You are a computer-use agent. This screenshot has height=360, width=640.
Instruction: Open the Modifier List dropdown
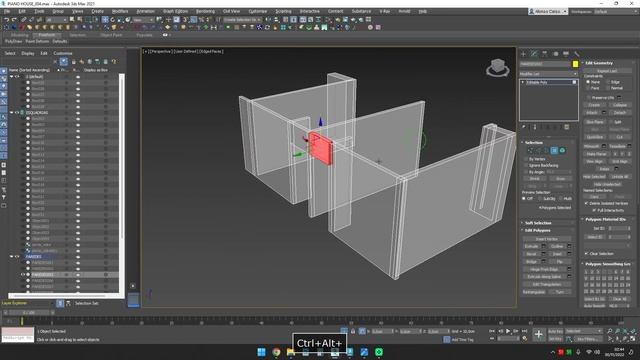(x=548, y=74)
